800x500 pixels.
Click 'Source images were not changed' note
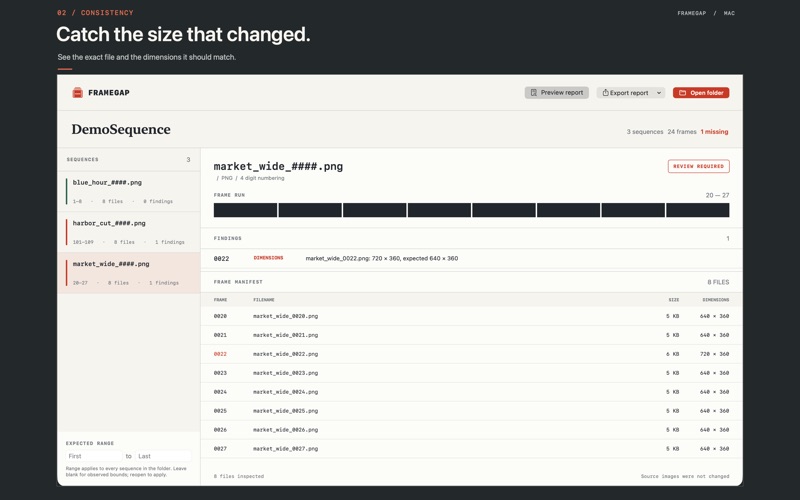685,477
